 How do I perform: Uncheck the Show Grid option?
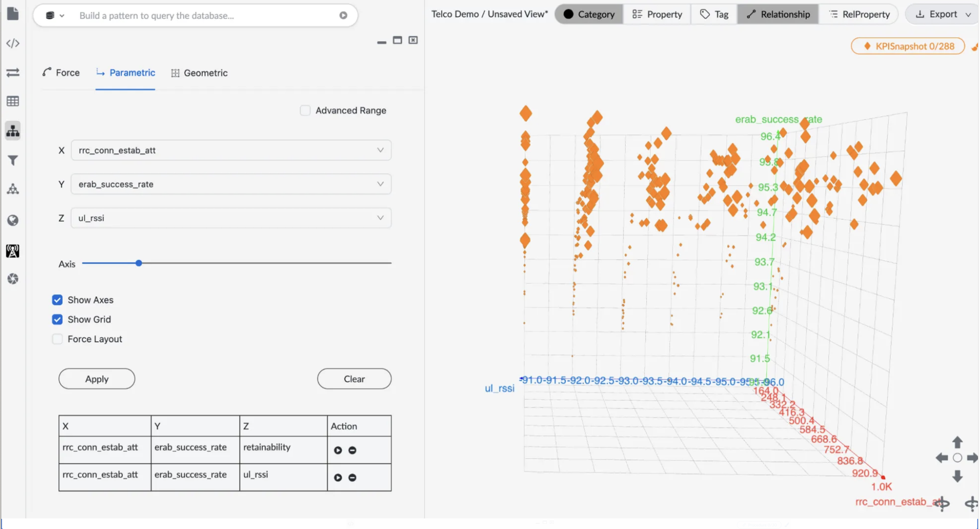point(57,319)
